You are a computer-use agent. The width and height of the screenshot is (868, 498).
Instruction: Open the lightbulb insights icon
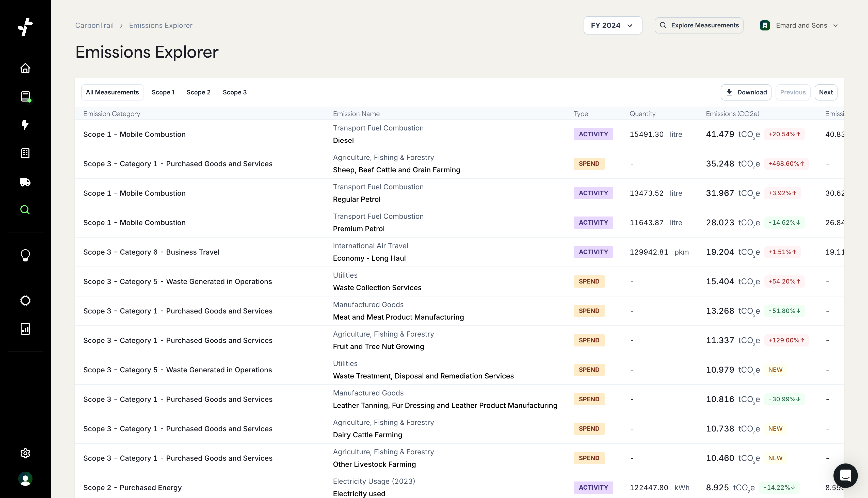[25, 255]
